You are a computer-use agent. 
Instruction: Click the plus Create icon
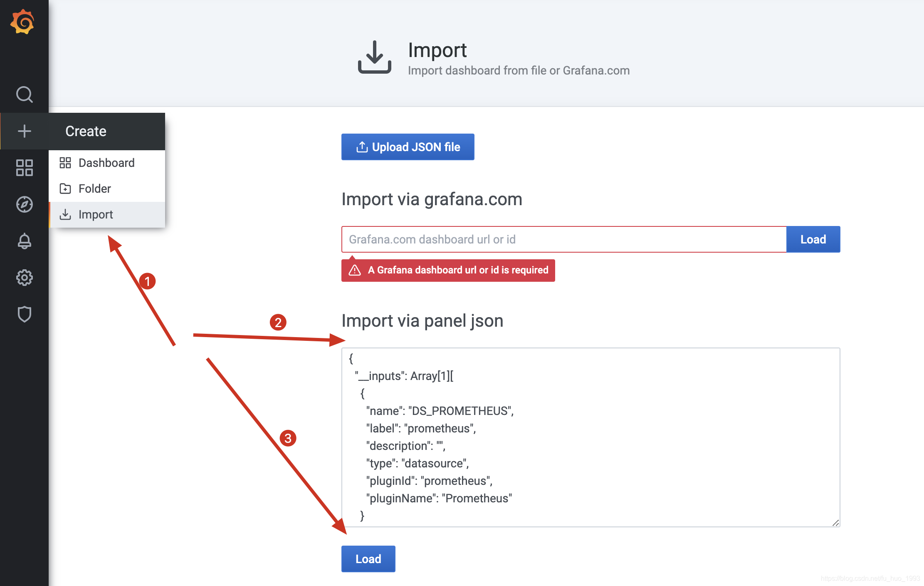click(24, 131)
